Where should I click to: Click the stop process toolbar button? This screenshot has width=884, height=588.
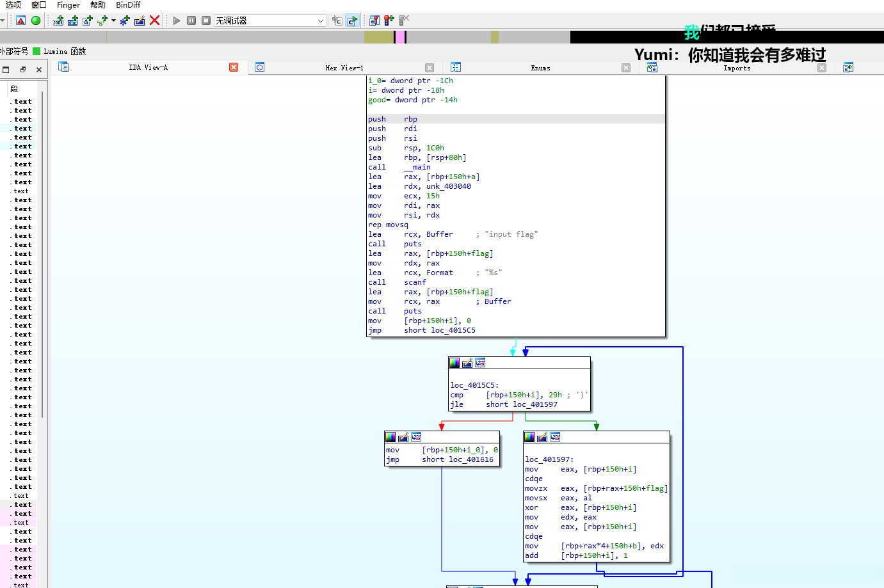[x=206, y=20]
